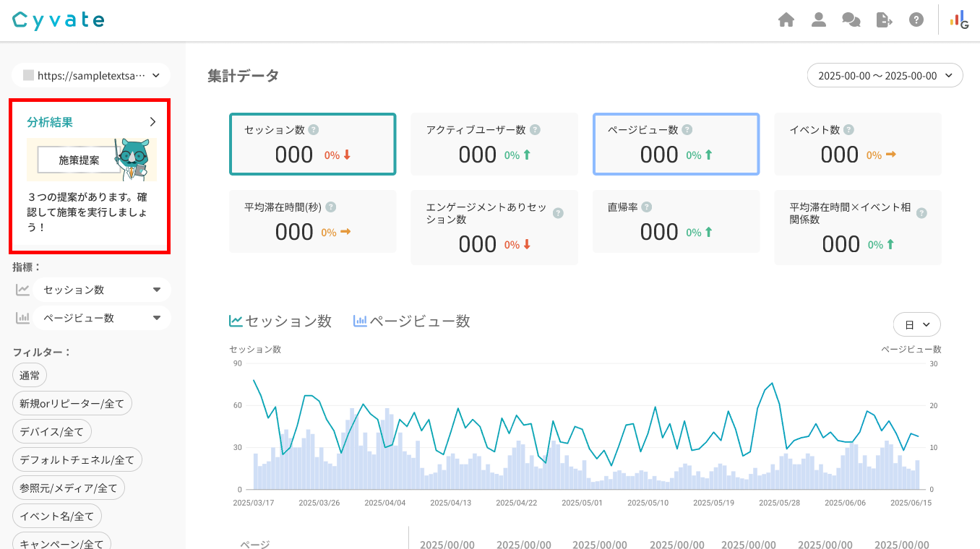The width and height of the screenshot is (980, 549).
Task: Click the logout document icon
Action: 884,20
